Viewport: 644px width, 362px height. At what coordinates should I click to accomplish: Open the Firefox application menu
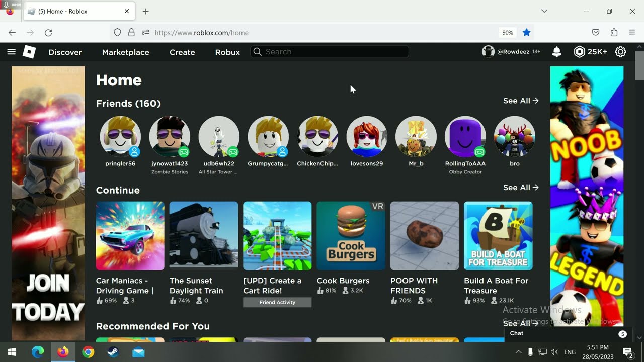click(632, 33)
